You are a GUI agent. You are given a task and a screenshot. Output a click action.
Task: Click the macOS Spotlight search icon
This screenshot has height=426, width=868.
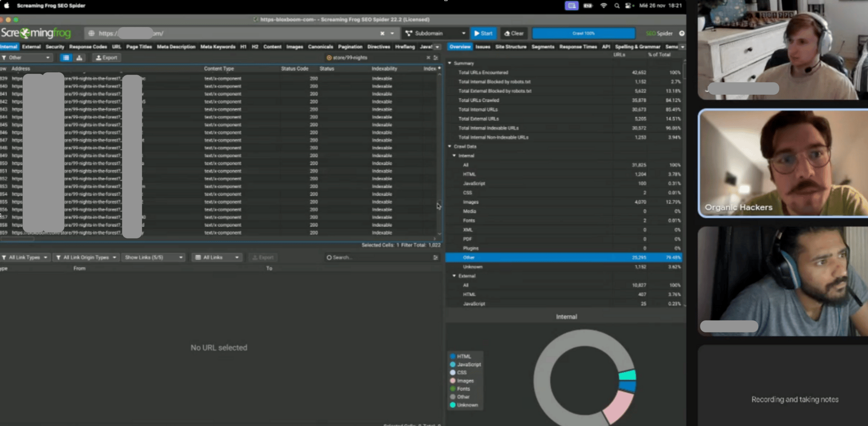coord(617,6)
